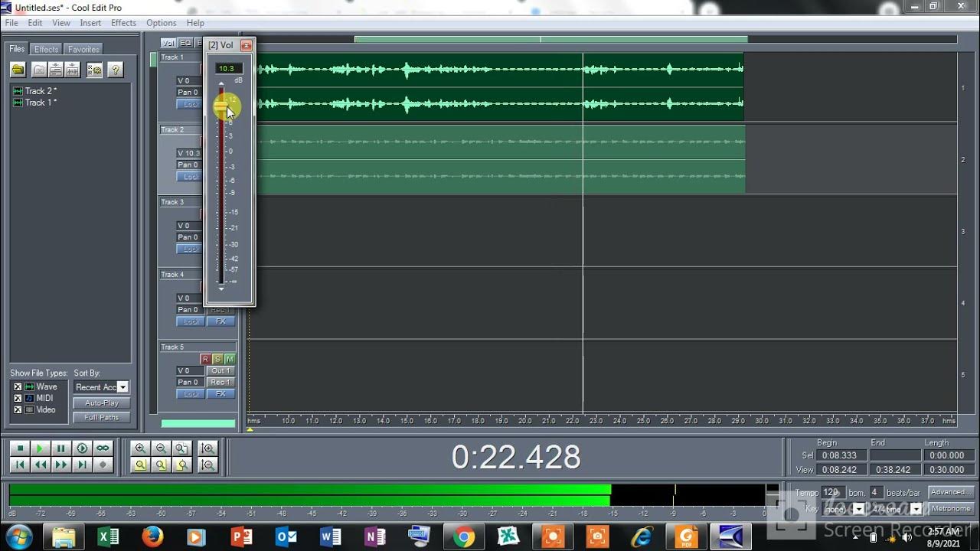The width and height of the screenshot is (980, 551).
Task: Switch to the Favorites tab
Action: [83, 49]
